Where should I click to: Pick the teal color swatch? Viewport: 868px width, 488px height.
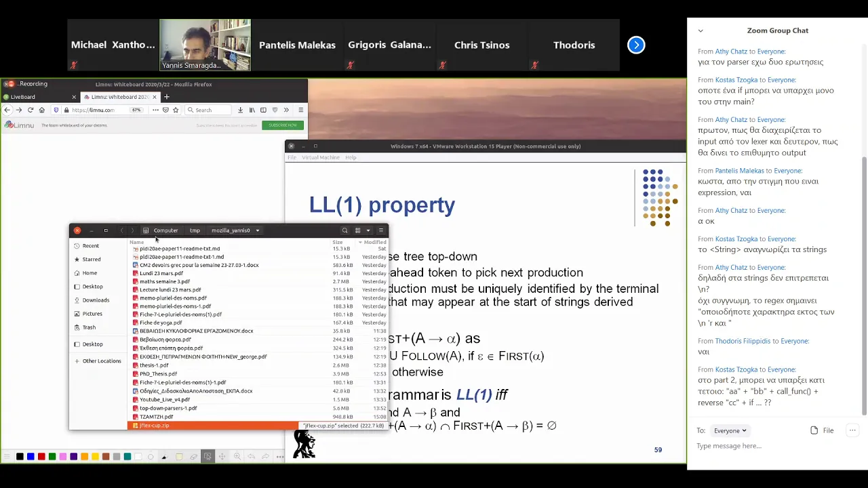click(127, 457)
